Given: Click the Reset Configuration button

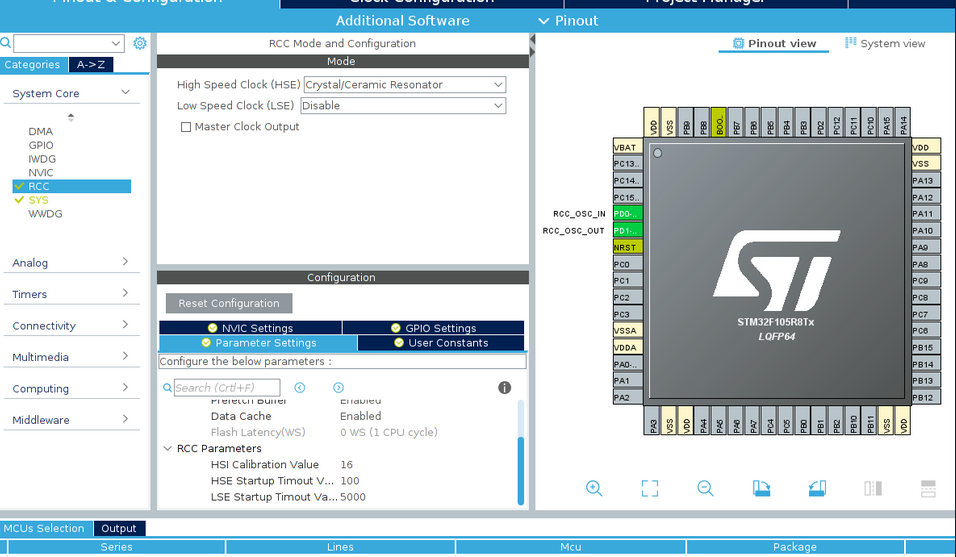Looking at the screenshot, I should (x=229, y=303).
